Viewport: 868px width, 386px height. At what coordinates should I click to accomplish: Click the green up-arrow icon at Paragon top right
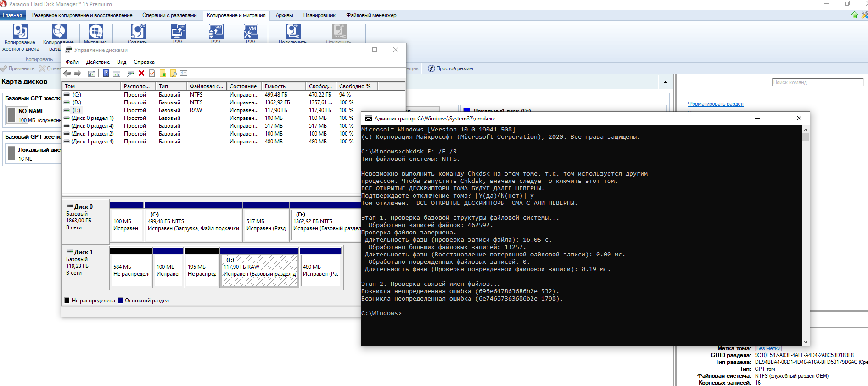coord(855,15)
